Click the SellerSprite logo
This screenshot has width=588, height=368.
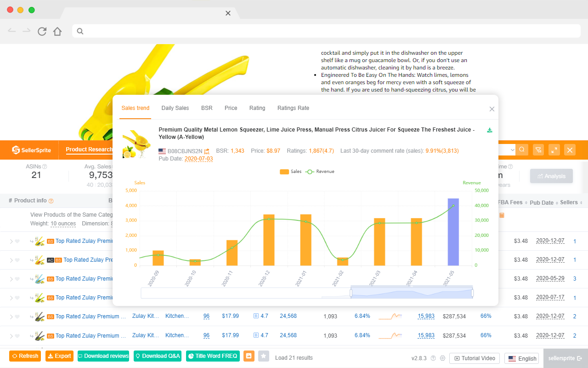[32, 149]
